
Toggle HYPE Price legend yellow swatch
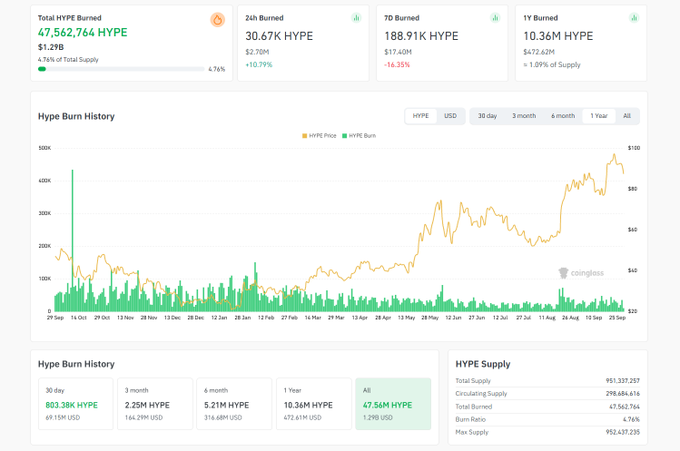(x=304, y=136)
